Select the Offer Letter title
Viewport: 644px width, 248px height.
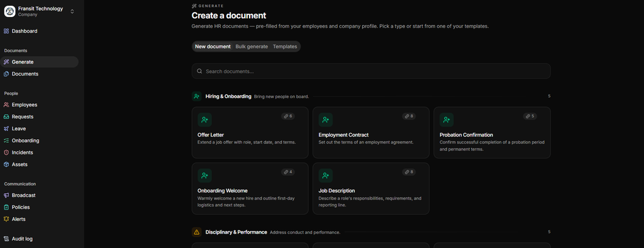click(x=211, y=135)
